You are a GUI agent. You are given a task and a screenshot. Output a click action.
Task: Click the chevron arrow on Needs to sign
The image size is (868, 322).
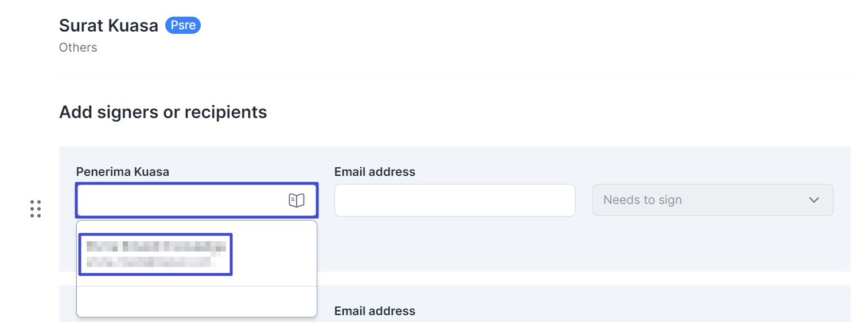coord(813,200)
